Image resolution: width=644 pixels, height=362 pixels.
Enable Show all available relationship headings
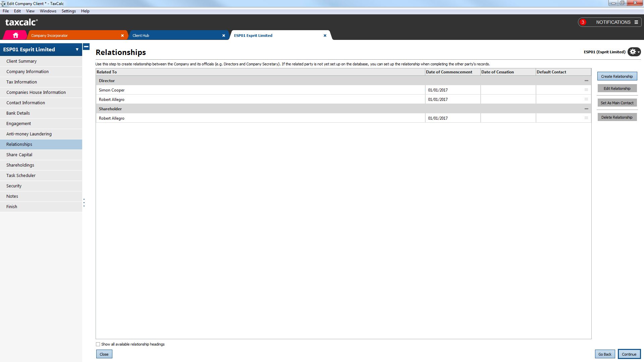(98, 344)
